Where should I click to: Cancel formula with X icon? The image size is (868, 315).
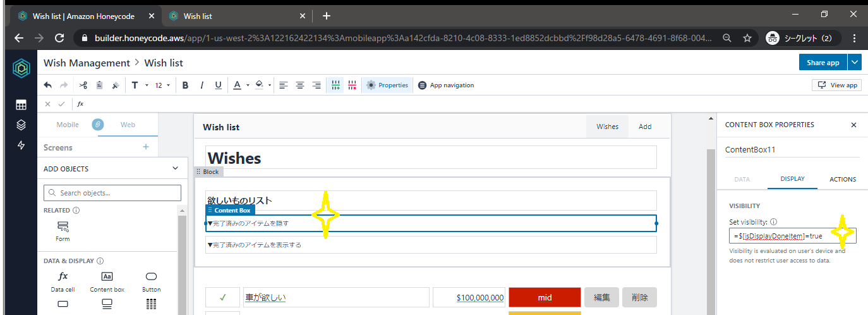point(48,104)
